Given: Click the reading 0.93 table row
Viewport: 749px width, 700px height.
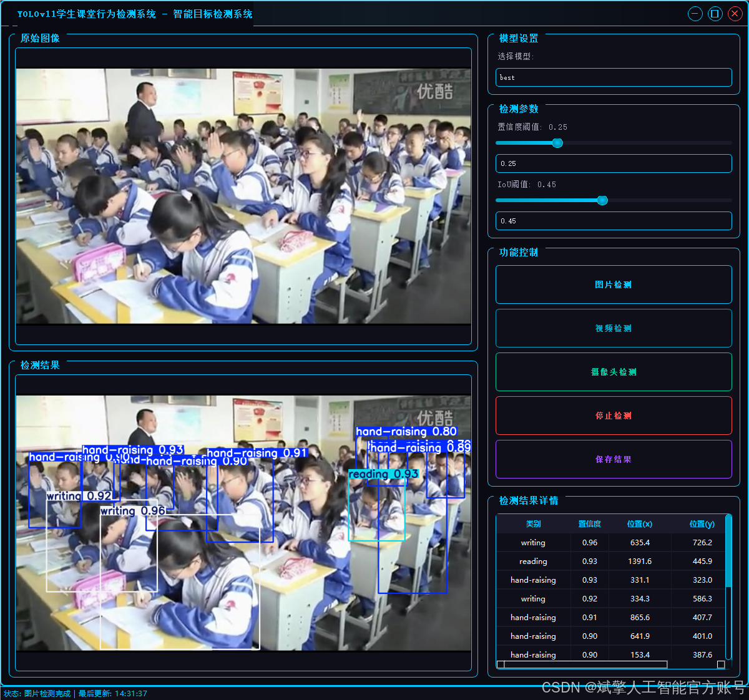Looking at the screenshot, I should click(589, 561).
